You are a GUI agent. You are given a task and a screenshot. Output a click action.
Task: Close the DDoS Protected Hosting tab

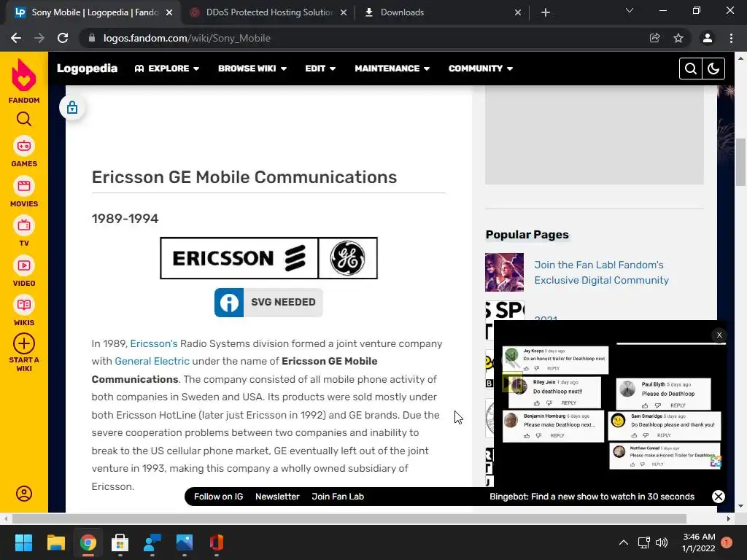click(344, 13)
